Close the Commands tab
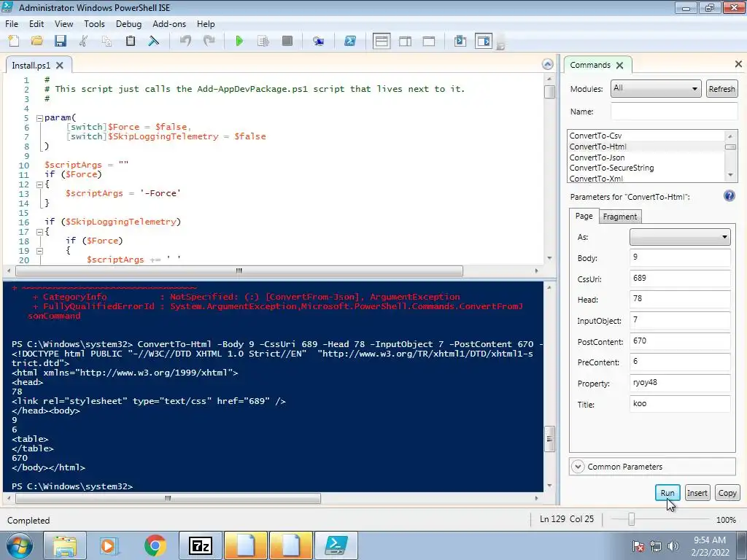The image size is (747, 560). (619, 65)
